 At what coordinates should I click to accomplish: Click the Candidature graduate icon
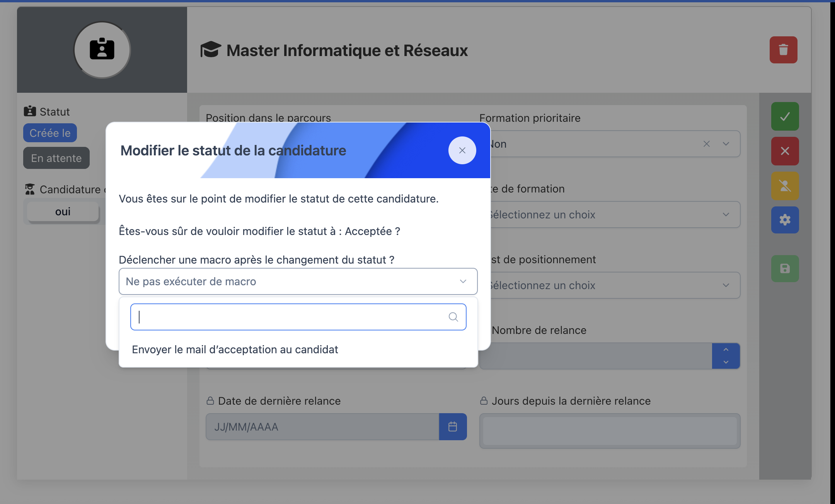30,189
